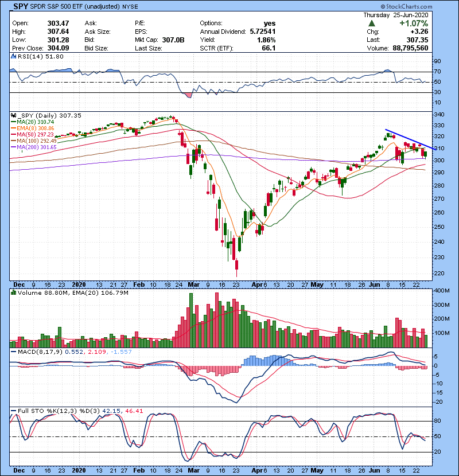
Task: Click the MA(200) 301.65 legend entry
Action: pyautogui.click(x=37, y=147)
